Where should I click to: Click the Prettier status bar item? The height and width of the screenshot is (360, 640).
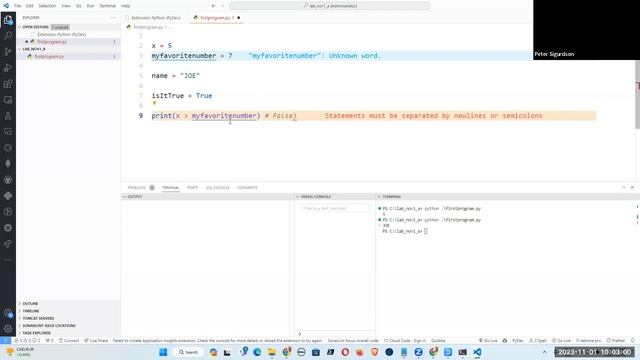(616, 340)
